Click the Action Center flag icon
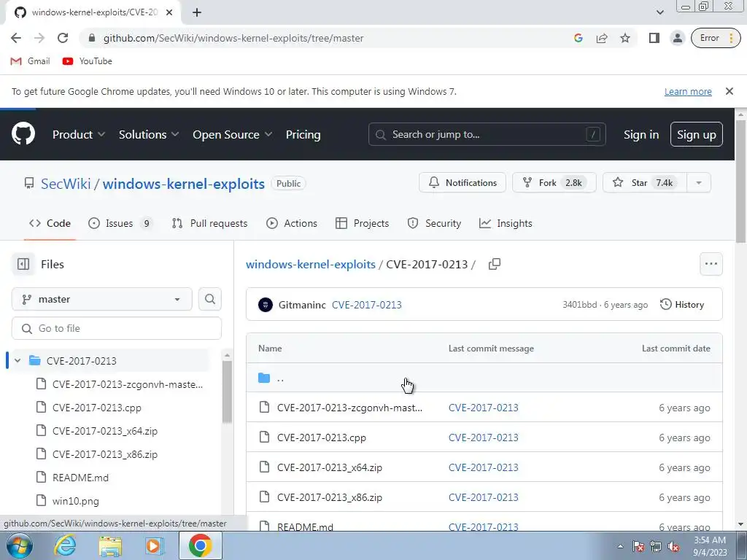The height and width of the screenshot is (560, 747). [638, 546]
